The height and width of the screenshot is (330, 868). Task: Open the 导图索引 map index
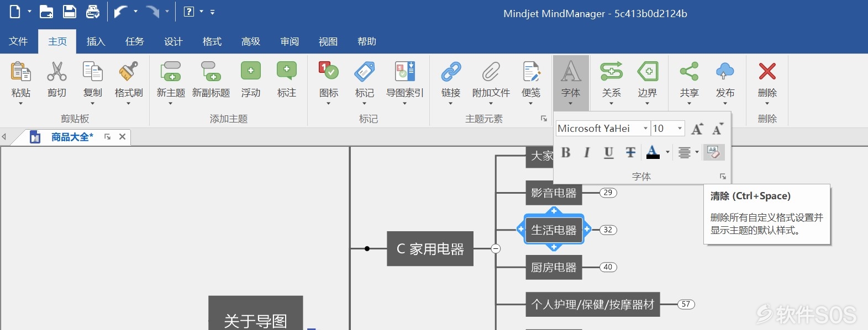tap(404, 82)
